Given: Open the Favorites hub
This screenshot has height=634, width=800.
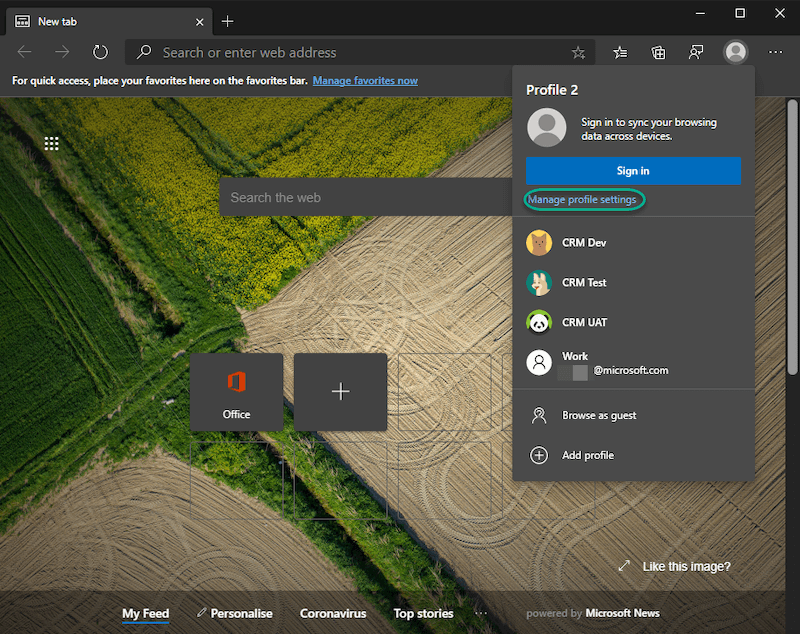Looking at the screenshot, I should (620, 51).
